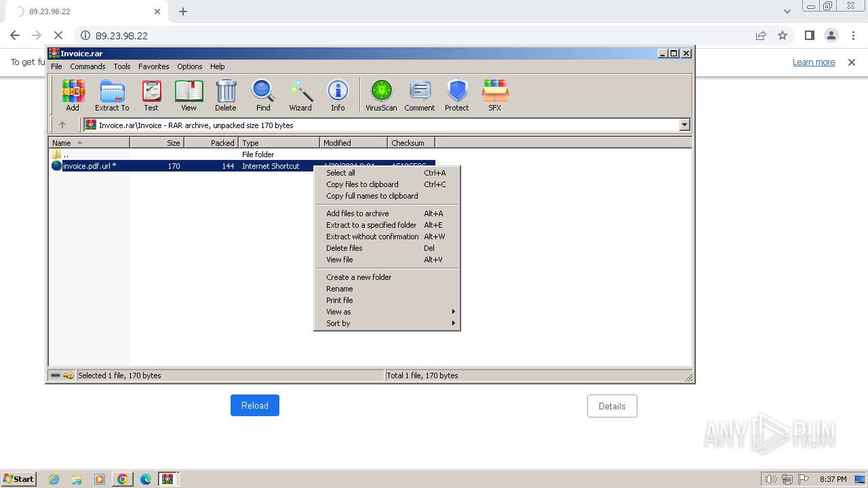868x488 pixels.
Task: Start VirusScan on the archive
Action: (x=381, y=95)
